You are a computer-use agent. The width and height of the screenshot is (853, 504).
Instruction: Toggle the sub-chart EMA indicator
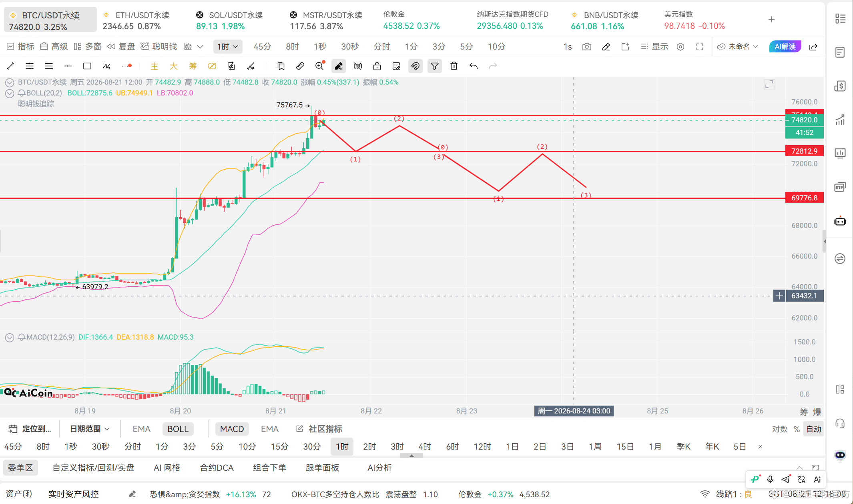tap(269, 429)
